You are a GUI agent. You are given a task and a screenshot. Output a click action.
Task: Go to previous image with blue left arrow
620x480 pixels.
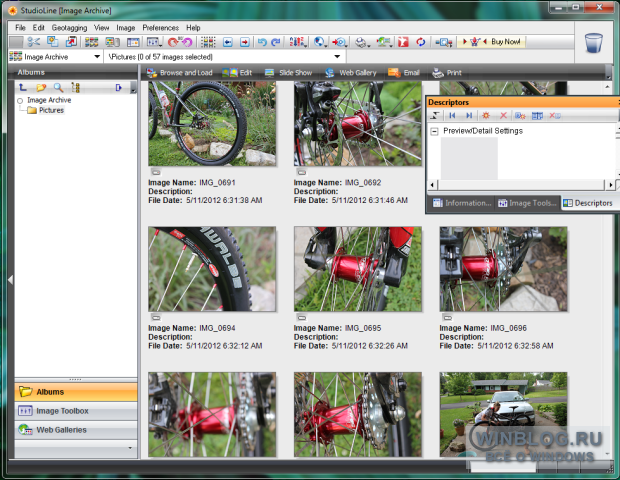coord(228,42)
